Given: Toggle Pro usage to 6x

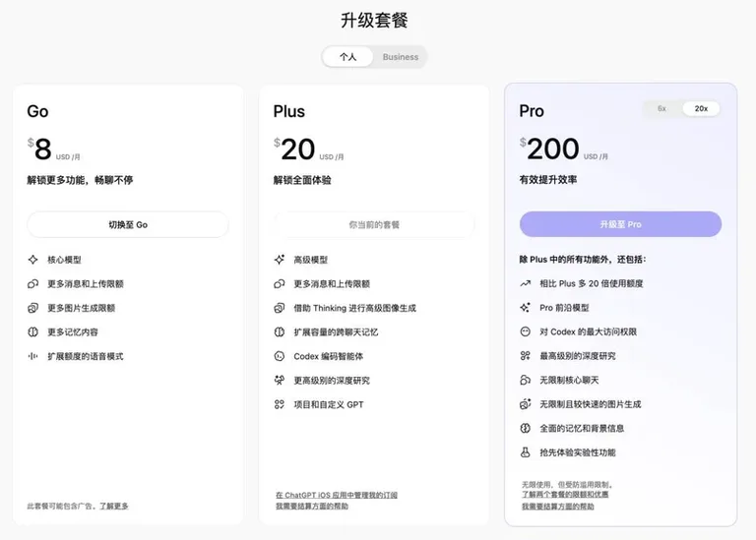Looking at the screenshot, I should [x=661, y=109].
